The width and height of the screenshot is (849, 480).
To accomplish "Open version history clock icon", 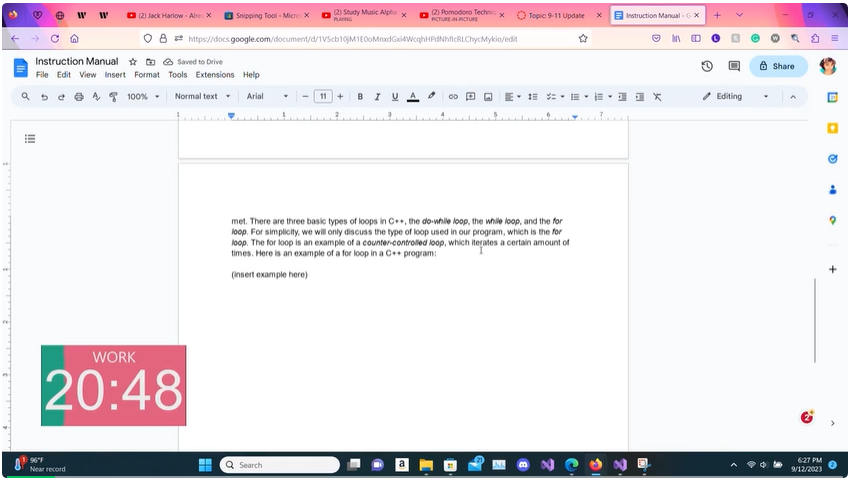I will (707, 66).
